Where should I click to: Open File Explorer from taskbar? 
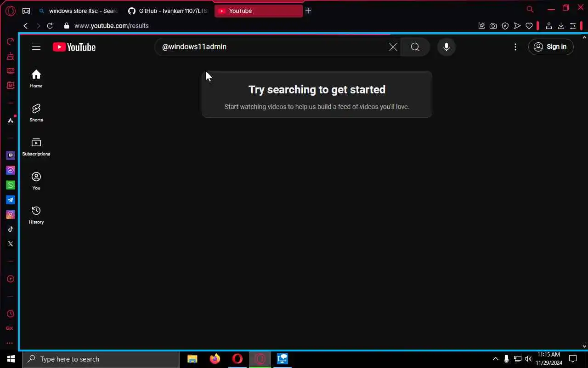[192, 359]
